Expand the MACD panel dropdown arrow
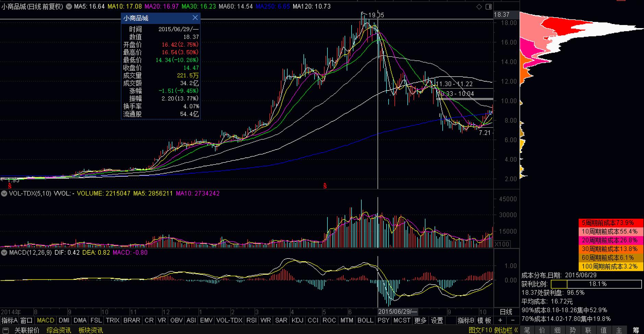This screenshot has width=644, height=334. click(x=4, y=253)
